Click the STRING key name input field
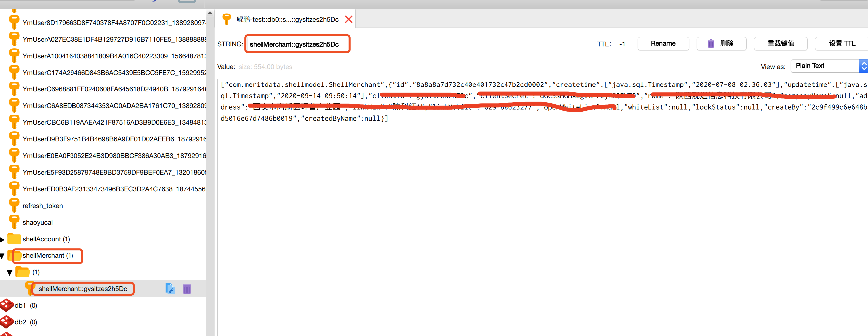This screenshot has width=868, height=336. [417, 44]
